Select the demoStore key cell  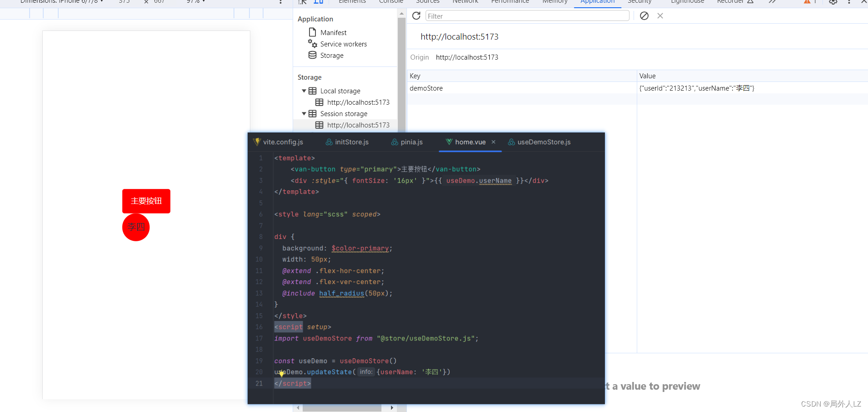coord(522,88)
